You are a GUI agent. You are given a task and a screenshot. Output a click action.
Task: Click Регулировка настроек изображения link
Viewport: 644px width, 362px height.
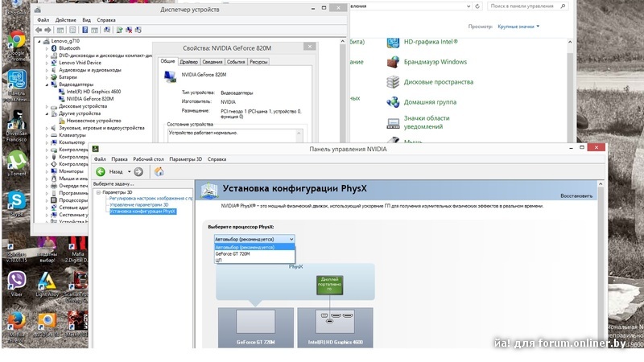pos(151,198)
